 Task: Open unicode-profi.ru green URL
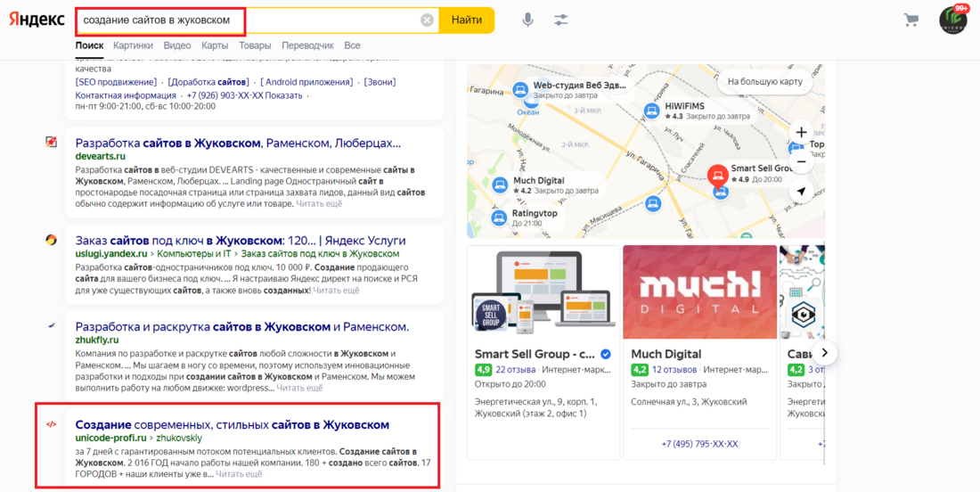click(110, 439)
